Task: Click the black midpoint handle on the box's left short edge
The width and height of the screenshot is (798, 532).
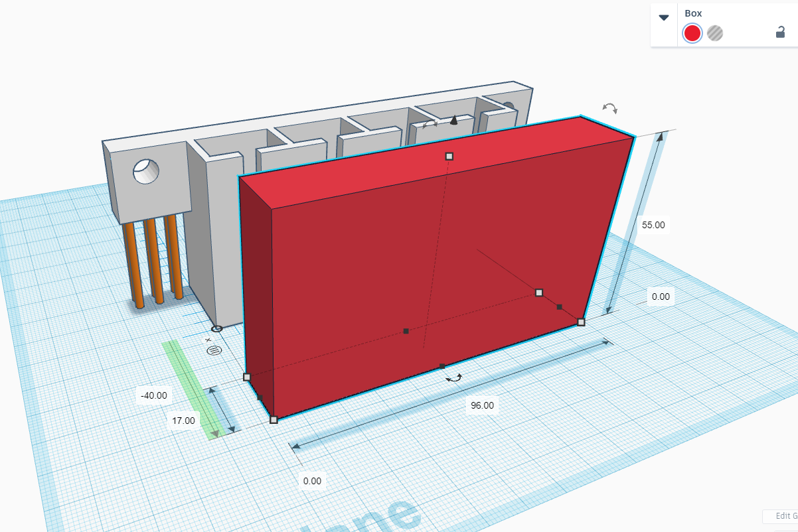Action: [x=260, y=398]
